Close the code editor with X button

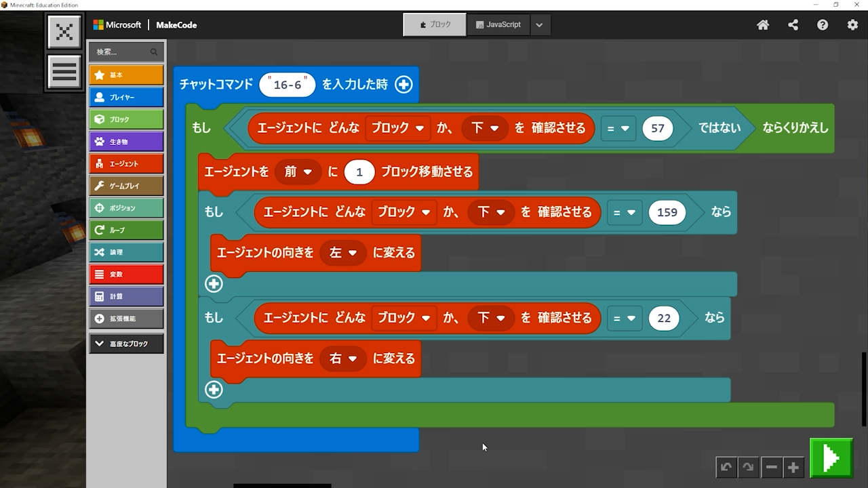tap(64, 32)
